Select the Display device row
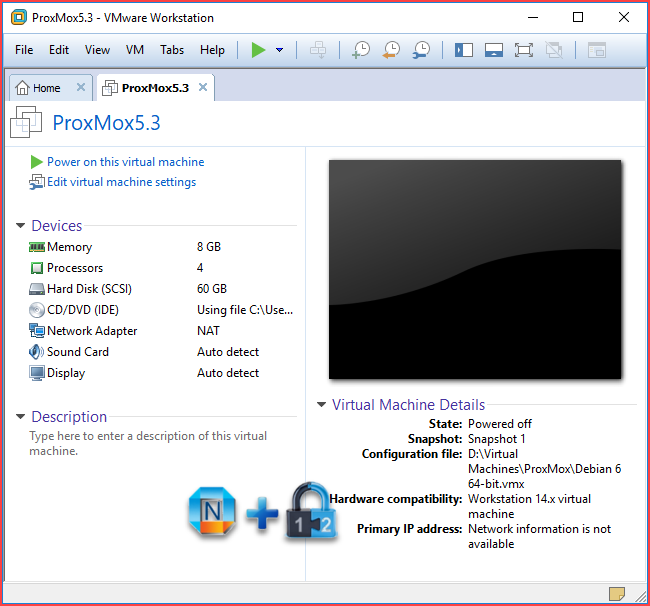650x606 pixels. pyautogui.click(x=162, y=373)
